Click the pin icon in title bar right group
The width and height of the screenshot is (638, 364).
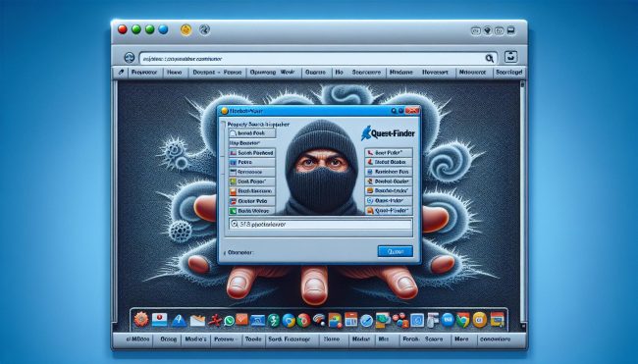coord(488,30)
